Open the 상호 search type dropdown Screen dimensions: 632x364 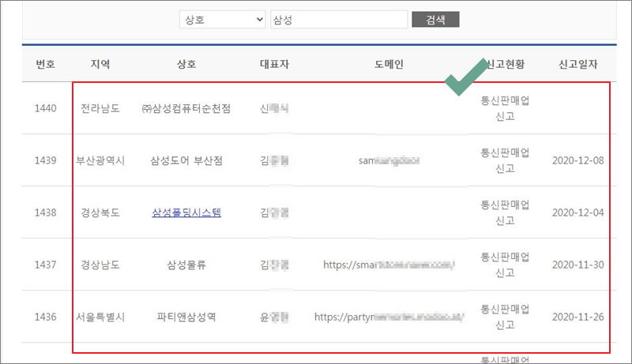[223, 19]
